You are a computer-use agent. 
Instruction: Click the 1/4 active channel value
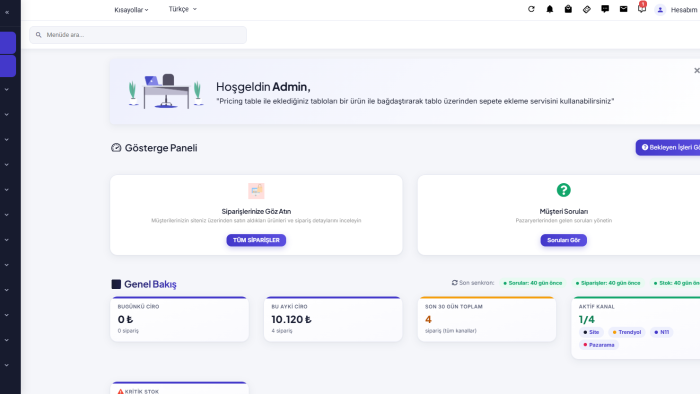pyautogui.click(x=587, y=319)
